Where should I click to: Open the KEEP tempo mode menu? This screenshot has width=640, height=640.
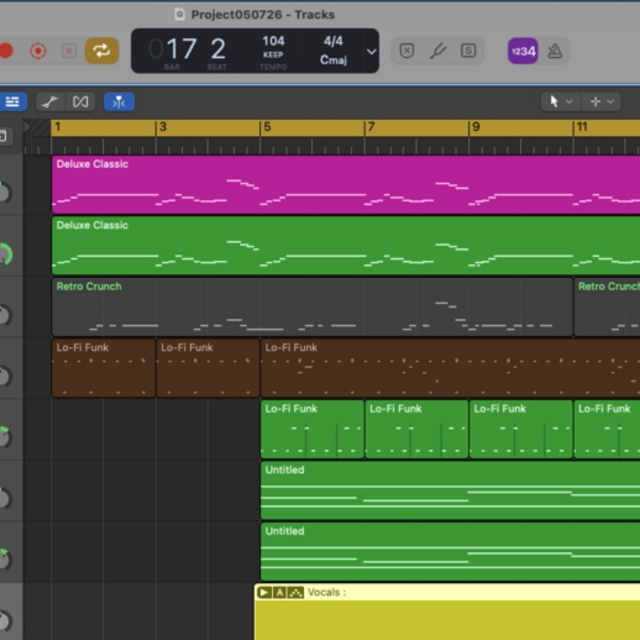point(273,55)
